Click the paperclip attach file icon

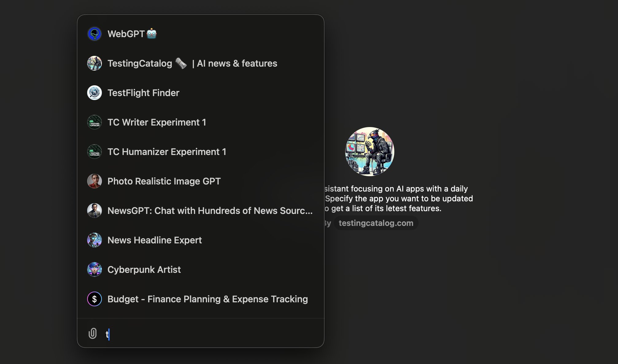(93, 333)
